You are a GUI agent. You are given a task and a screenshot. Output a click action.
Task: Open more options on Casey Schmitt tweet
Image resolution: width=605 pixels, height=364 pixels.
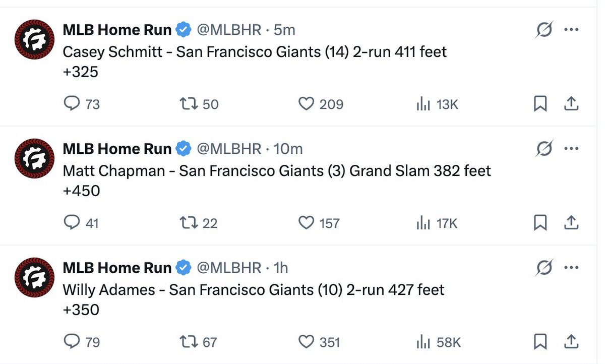click(x=571, y=30)
